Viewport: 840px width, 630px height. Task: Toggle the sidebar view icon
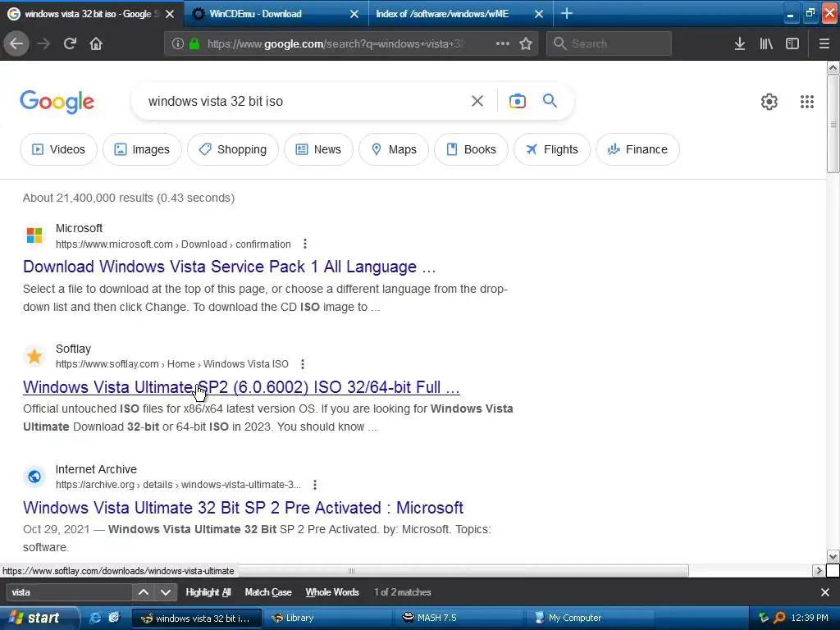click(792, 43)
